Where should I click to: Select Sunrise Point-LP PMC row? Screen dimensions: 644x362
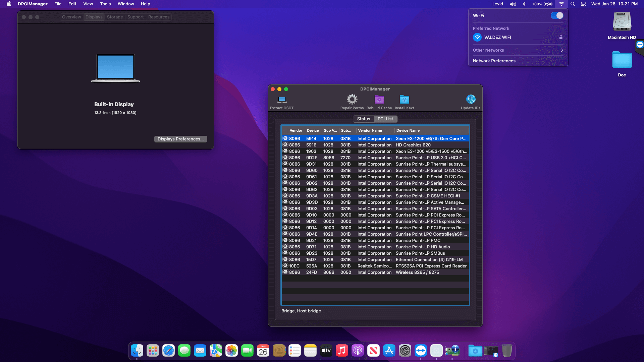[375, 241]
